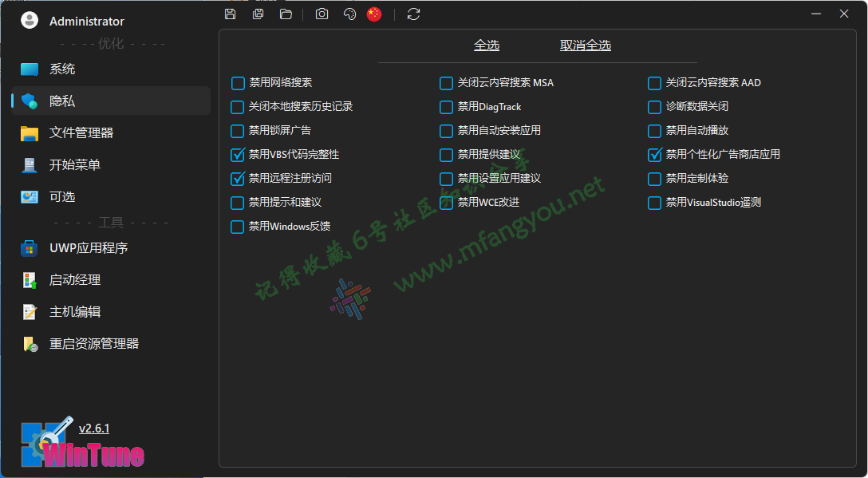This screenshot has height=478, width=868.
Task: Click the Chinese flag language icon
Action: point(374,14)
